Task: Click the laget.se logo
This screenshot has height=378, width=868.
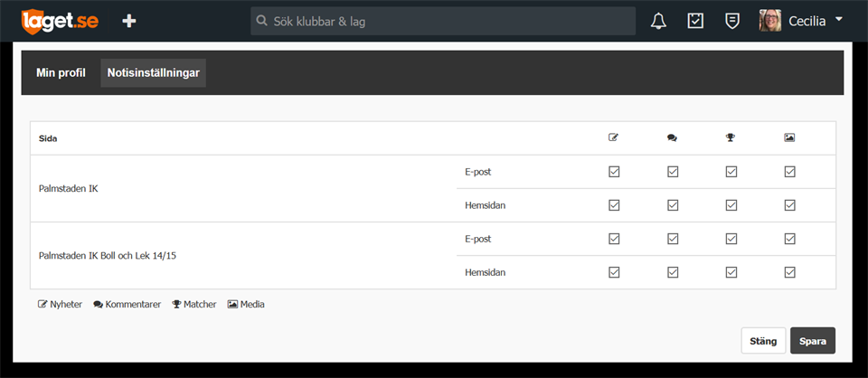Action: 60,21
